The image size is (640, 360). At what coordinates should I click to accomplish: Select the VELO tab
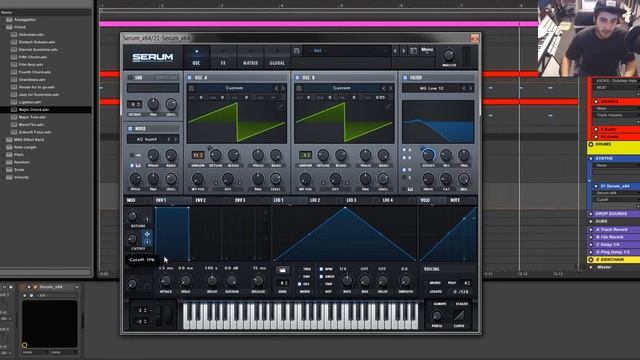(x=425, y=200)
